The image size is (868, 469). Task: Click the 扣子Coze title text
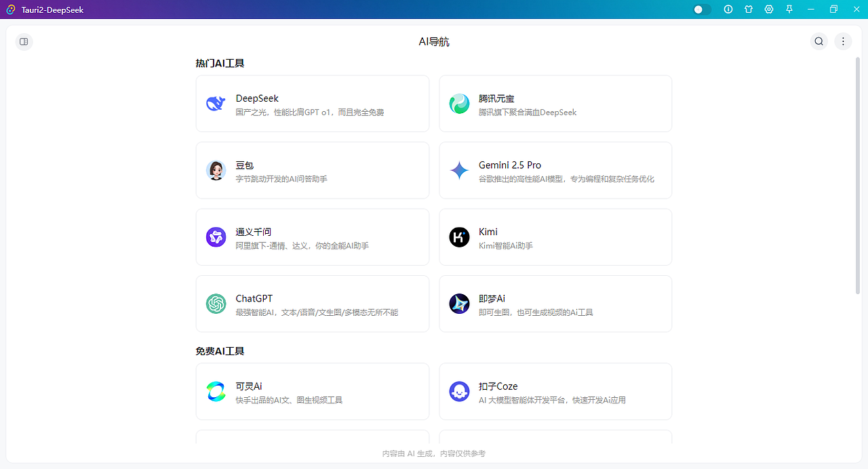pyautogui.click(x=498, y=386)
